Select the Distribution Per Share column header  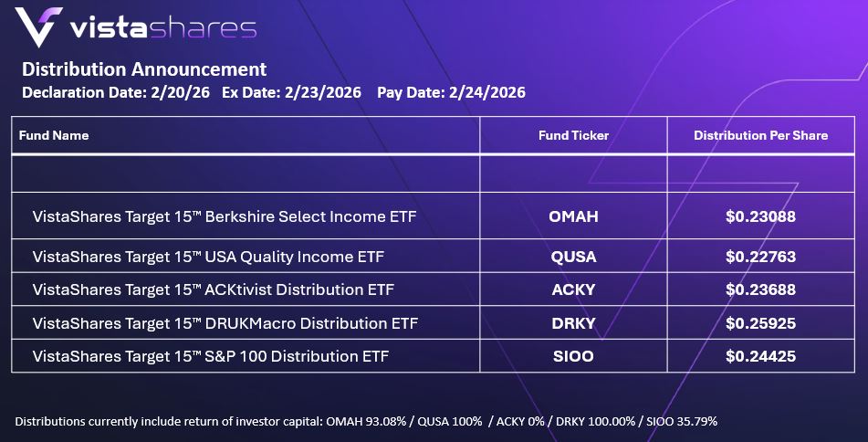pos(760,135)
